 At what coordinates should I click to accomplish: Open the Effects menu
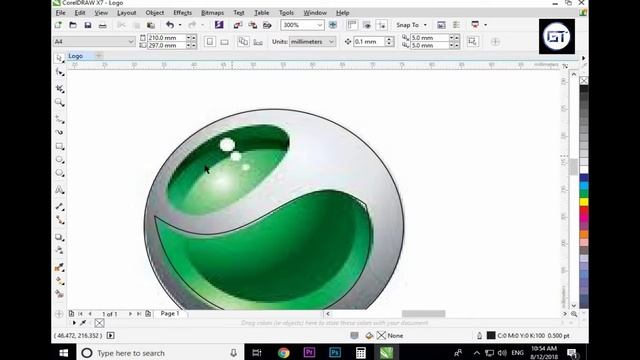click(x=182, y=13)
